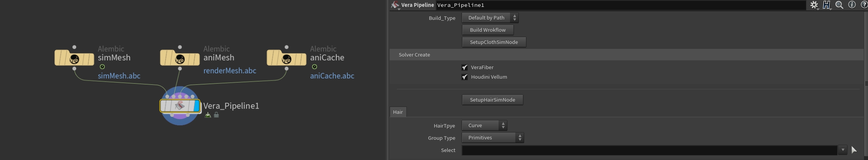Screen dimensions: 868x160
Task: Click the Vera_Pipeline1 node name label
Action: (231, 106)
